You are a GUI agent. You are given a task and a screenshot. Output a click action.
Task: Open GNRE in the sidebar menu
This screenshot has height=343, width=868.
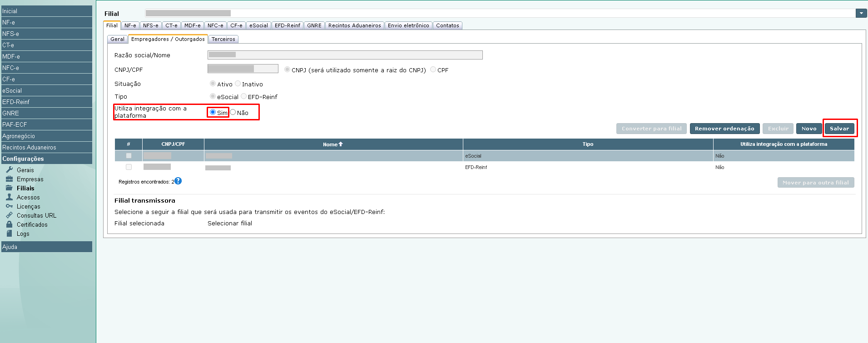(x=47, y=113)
